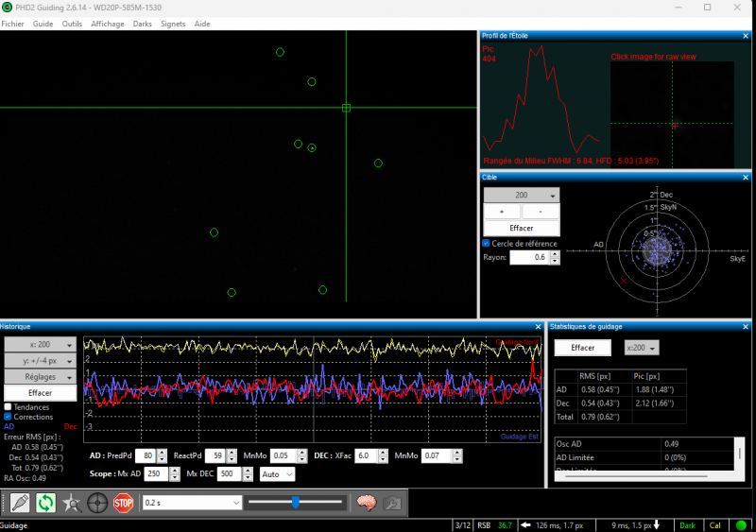The image size is (756, 532).
Task: Click the auto-select star icon
Action: tap(72, 503)
